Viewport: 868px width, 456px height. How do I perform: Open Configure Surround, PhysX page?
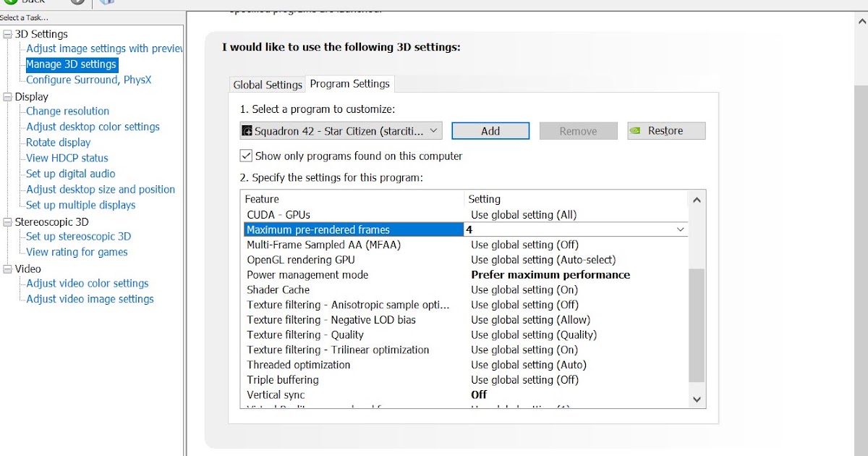[88, 80]
